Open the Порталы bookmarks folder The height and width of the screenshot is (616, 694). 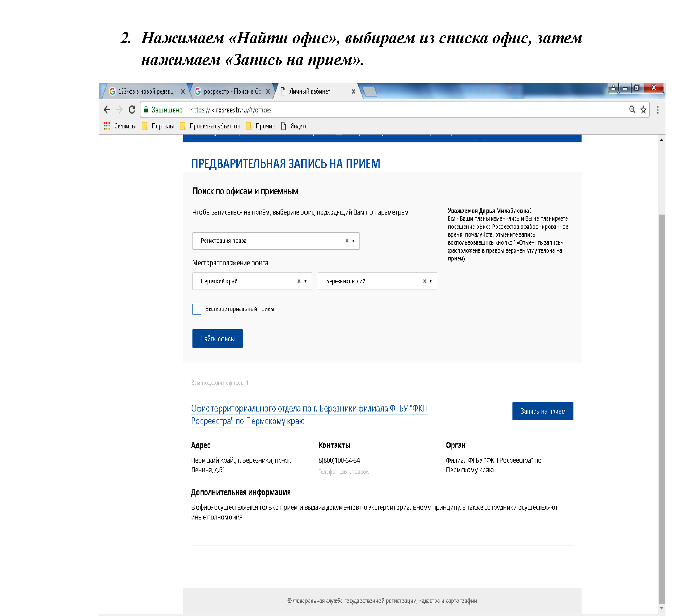[x=158, y=126]
